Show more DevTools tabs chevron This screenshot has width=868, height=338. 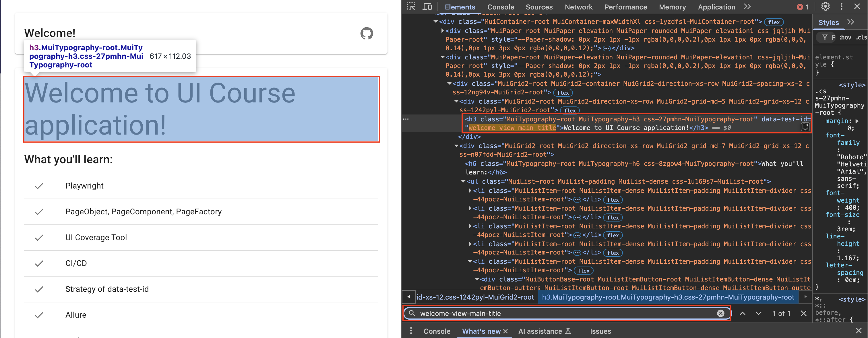(x=747, y=7)
